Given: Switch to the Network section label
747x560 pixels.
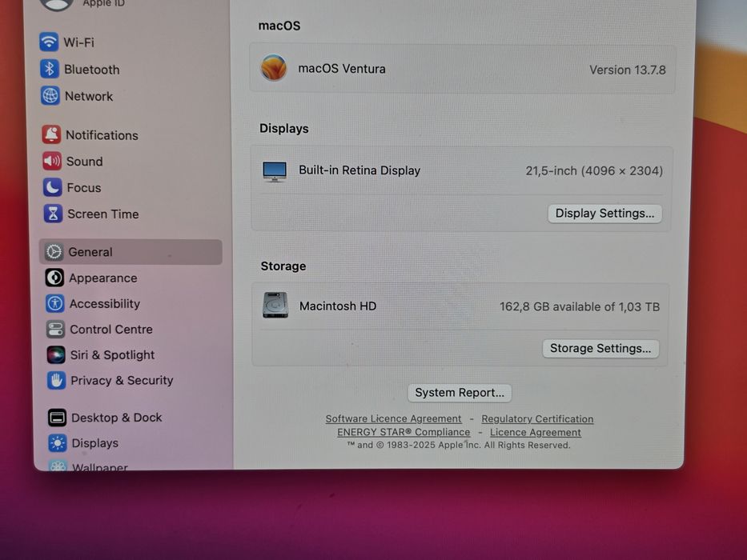Looking at the screenshot, I should point(89,96).
